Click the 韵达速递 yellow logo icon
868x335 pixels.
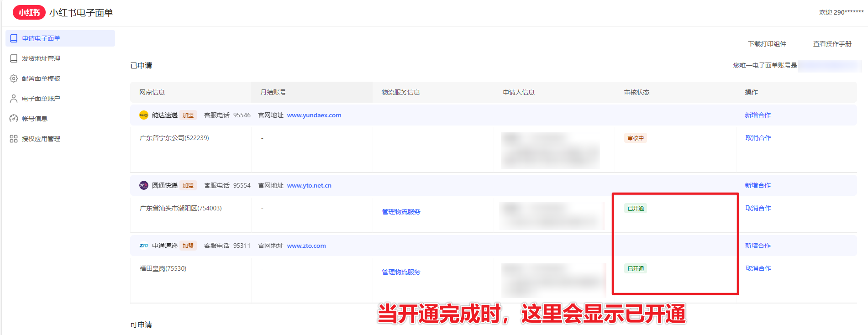[144, 115]
